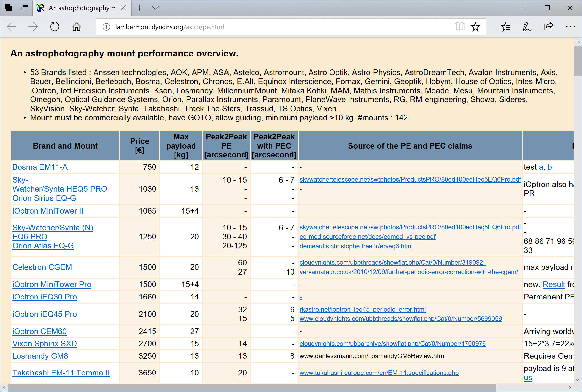582x392 pixels.
Task: Open demeautis.christophe.free.fr eq6.htm link
Action: (x=355, y=246)
